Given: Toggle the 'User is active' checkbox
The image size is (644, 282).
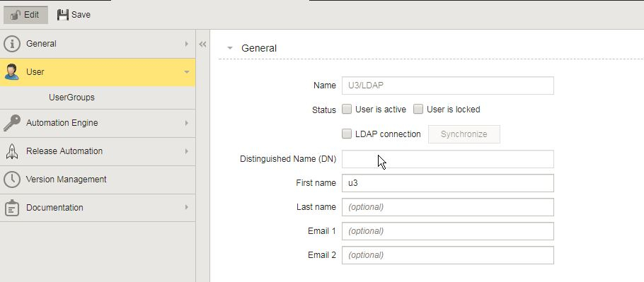Looking at the screenshot, I should 347,109.
